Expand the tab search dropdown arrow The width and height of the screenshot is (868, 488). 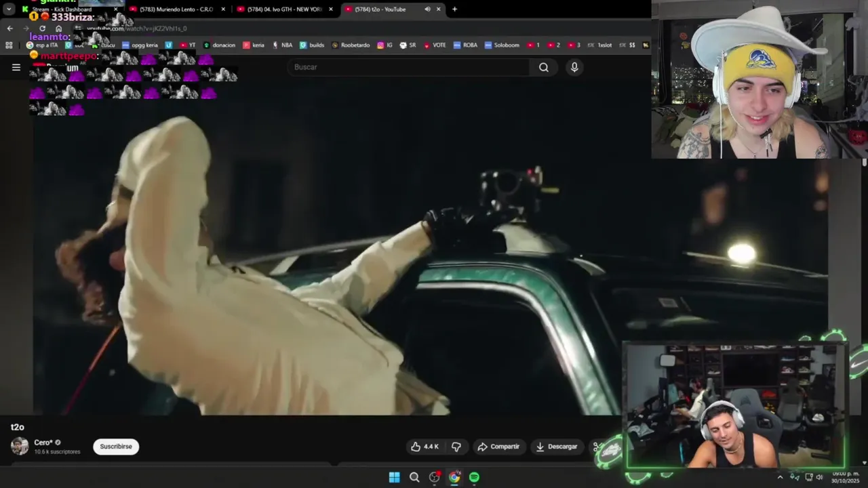coord(9,9)
